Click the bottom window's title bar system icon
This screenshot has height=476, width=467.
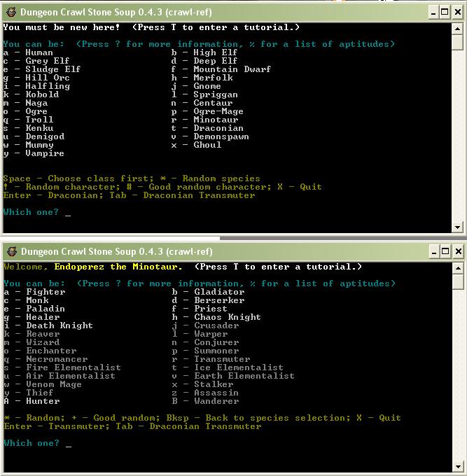(x=10, y=251)
